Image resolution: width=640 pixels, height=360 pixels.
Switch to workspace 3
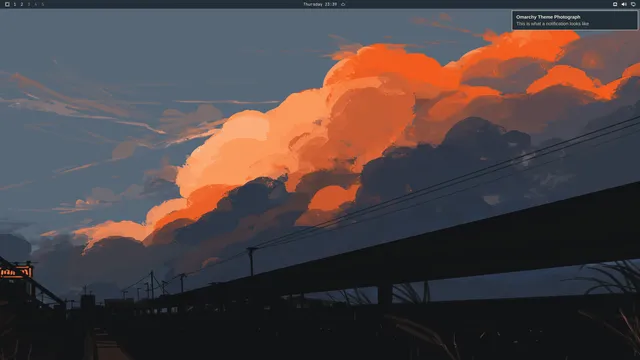(x=29, y=4)
